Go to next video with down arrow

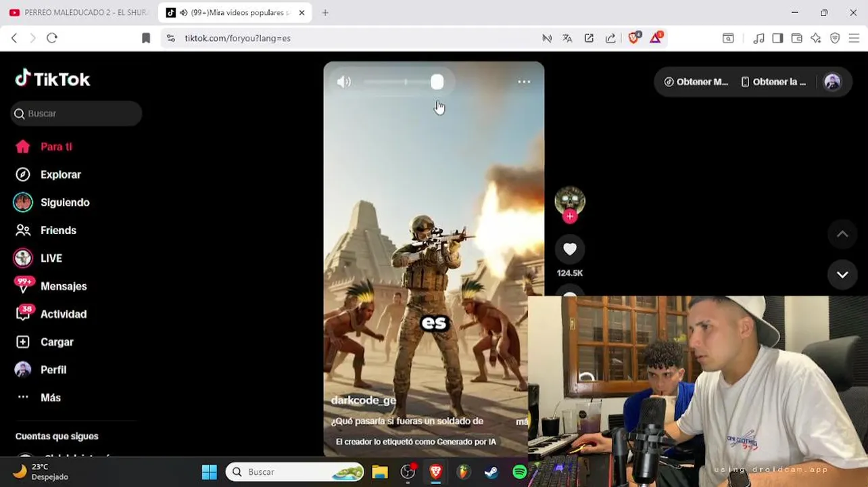click(842, 275)
